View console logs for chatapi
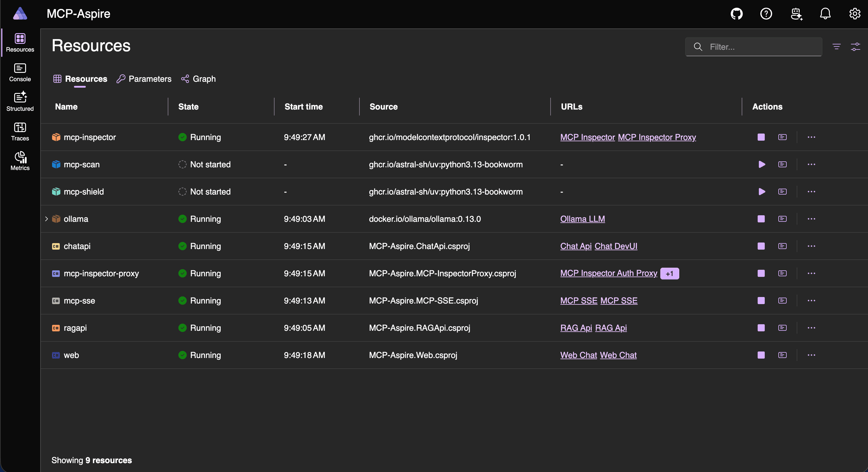This screenshot has width=868, height=472. coord(783,246)
